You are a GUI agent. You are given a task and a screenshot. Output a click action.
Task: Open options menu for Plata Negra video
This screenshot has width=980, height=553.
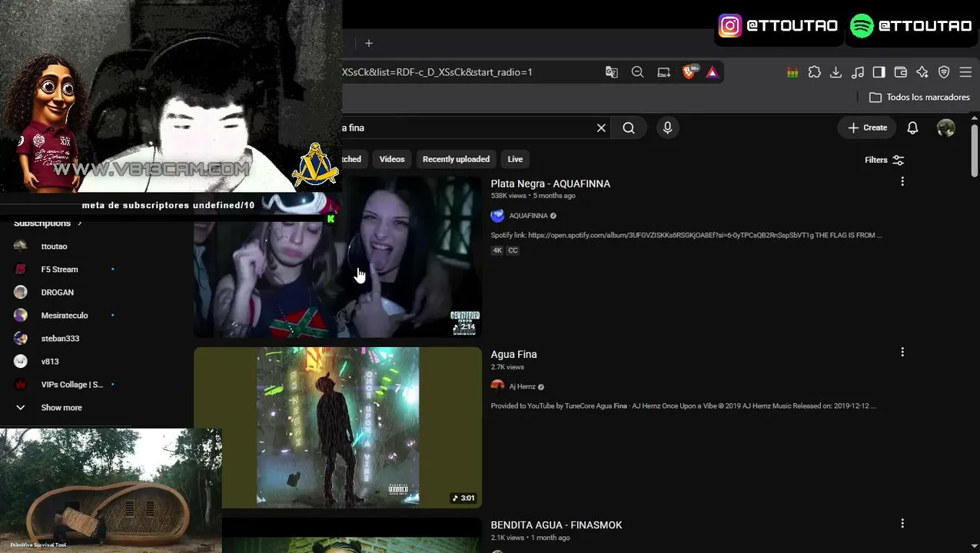(x=902, y=181)
